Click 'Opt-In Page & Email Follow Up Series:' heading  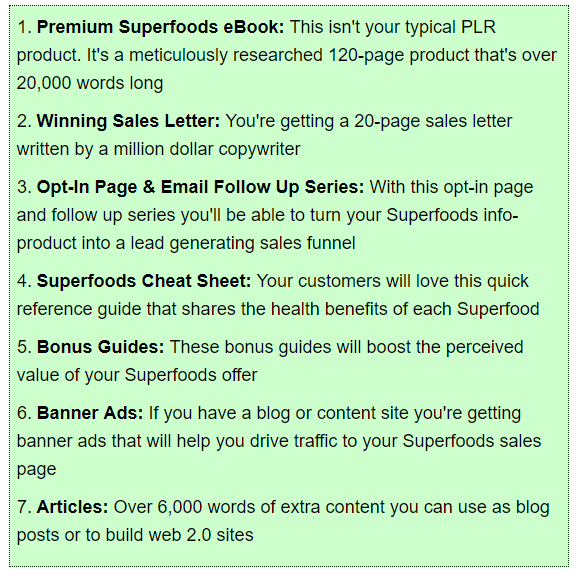pyautogui.click(x=200, y=187)
